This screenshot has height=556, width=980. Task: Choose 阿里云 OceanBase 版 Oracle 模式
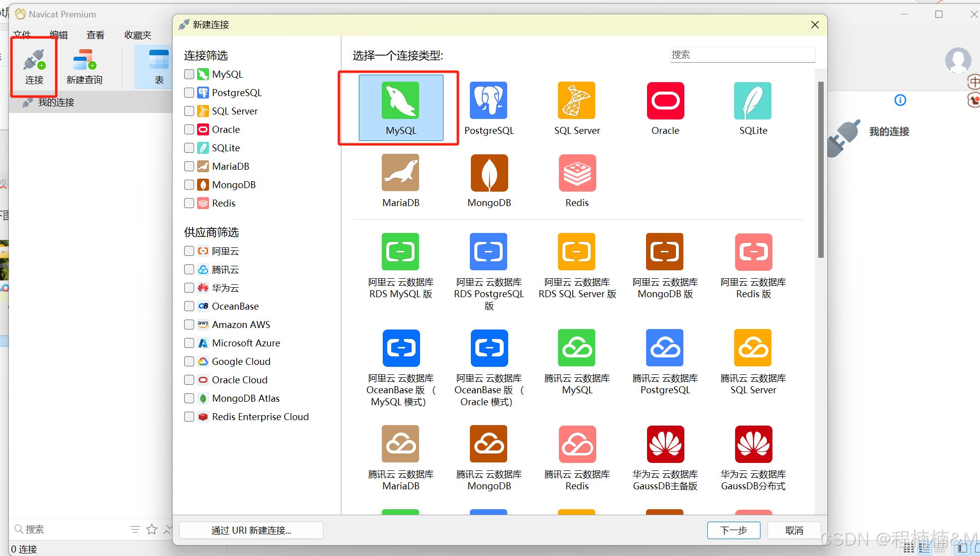click(x=489, y=368)
